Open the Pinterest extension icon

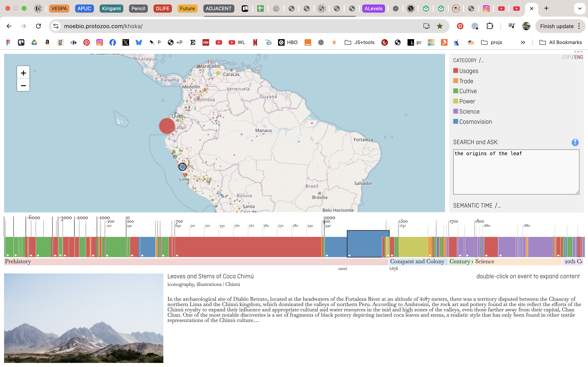tap(460, 26)
